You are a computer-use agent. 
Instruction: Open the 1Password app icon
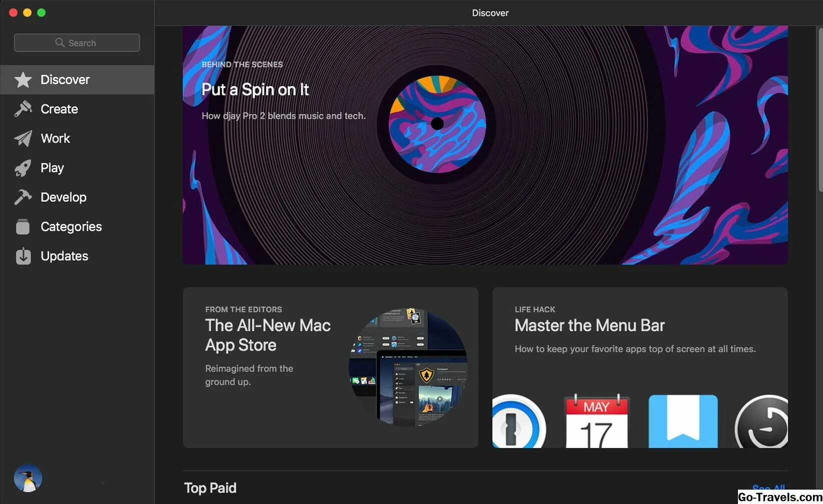(519, 421)
